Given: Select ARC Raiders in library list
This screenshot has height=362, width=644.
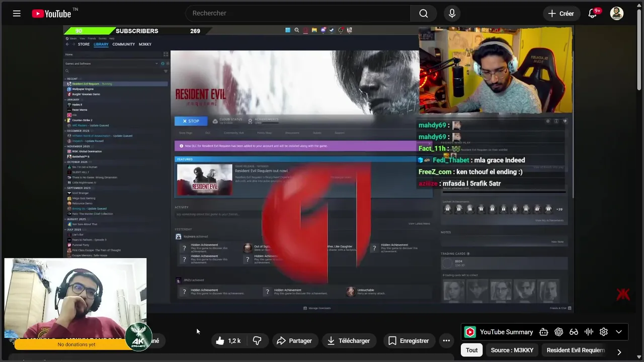Looking at the screenshot, I should click(88, 125).
